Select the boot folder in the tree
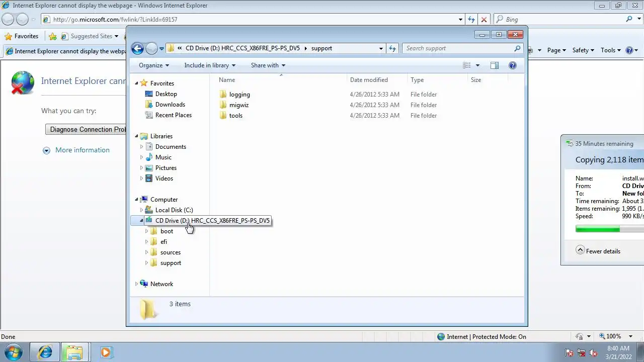 click(167, 231)
